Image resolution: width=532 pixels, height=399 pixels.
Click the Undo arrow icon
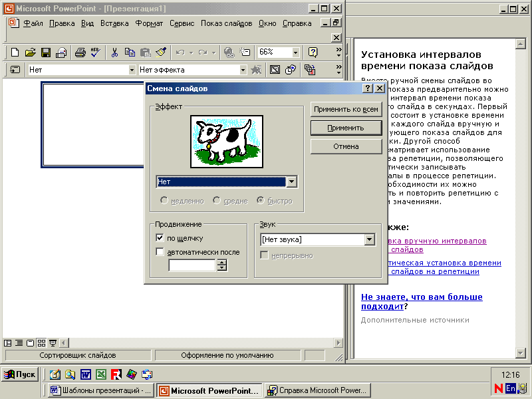[180, 53]
